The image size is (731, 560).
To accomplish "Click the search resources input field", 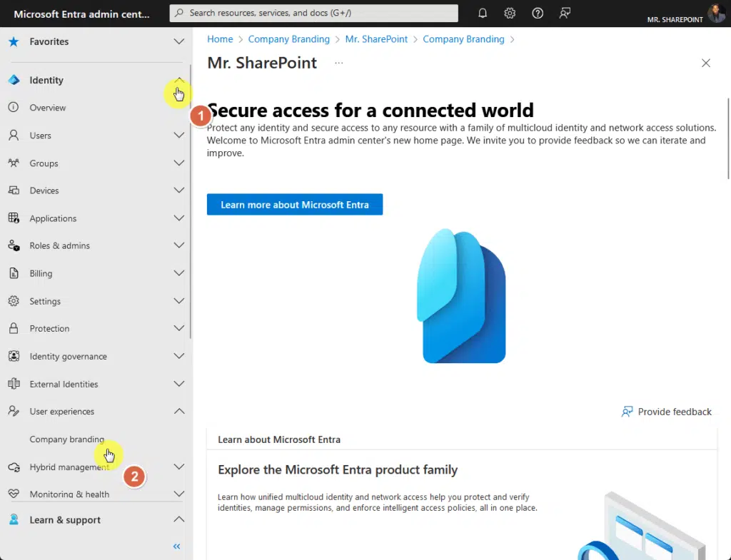I will (314, 13).
